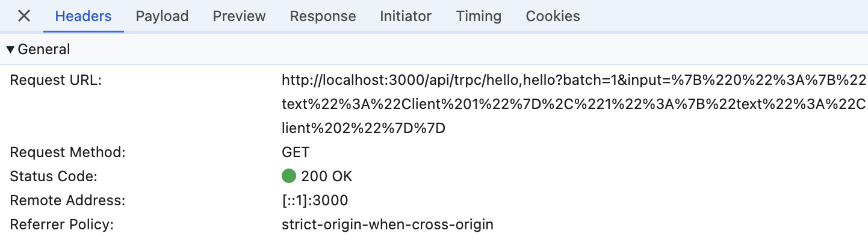Image resolution: width=868 pixels, height=248 pixels.
Task: Click the Status Code label
Action: (54, 176)
